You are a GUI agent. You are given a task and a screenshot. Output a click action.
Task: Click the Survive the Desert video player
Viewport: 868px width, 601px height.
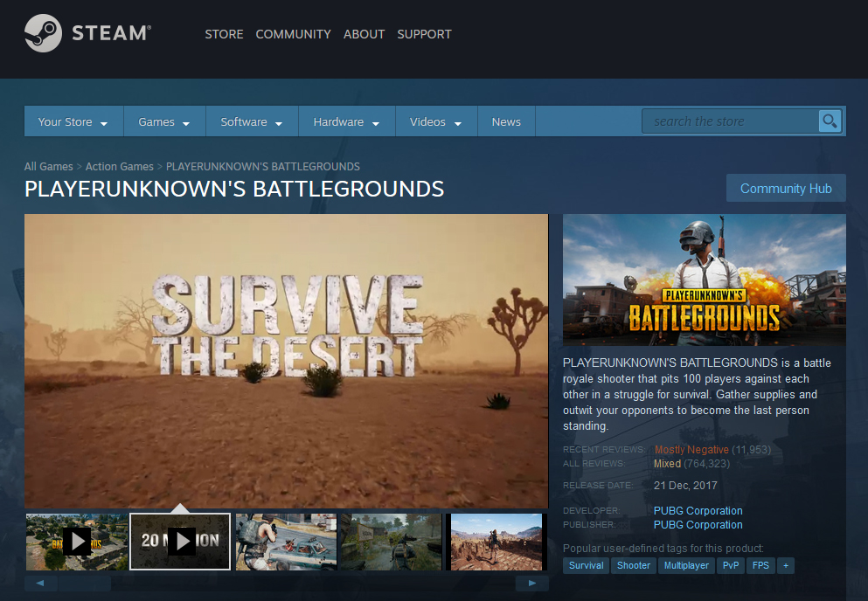286,361
